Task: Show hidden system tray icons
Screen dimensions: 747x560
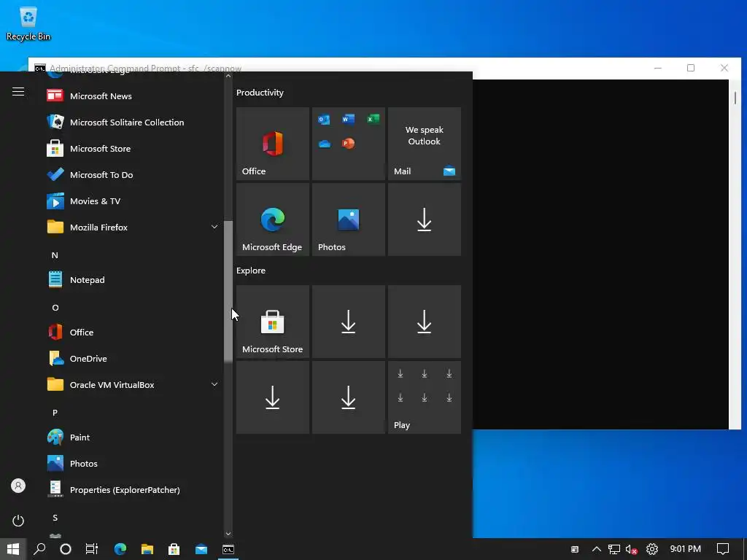Action: point(597,549)
